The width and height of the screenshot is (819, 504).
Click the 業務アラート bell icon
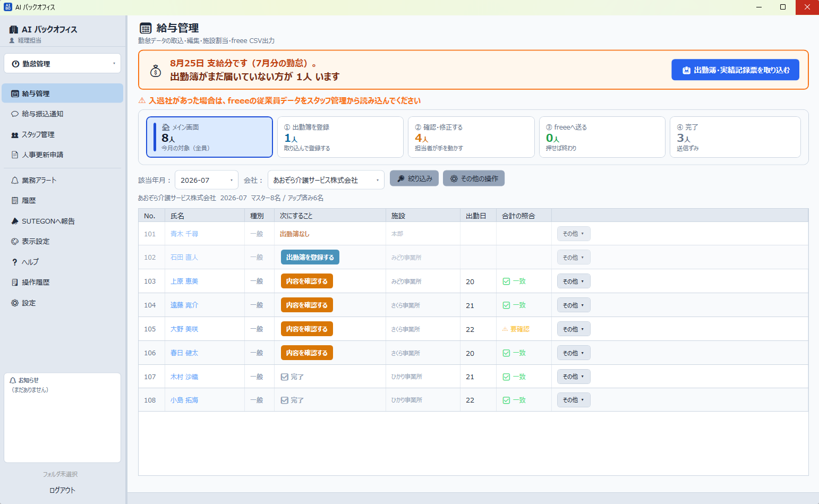[x=15, y=181]
